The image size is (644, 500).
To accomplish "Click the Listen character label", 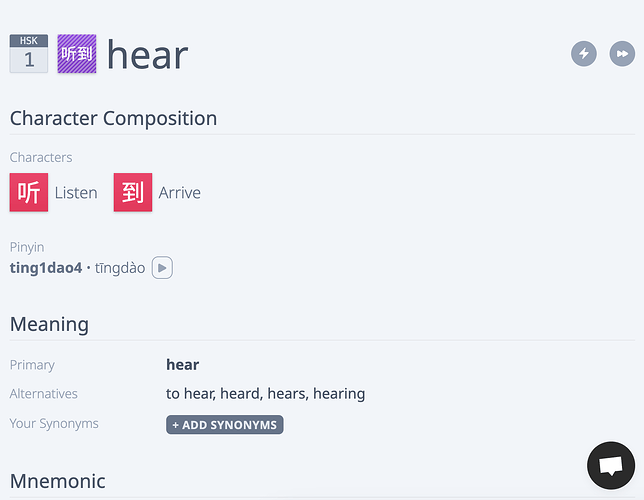I will pyautogui.click(x=76, y=193).
